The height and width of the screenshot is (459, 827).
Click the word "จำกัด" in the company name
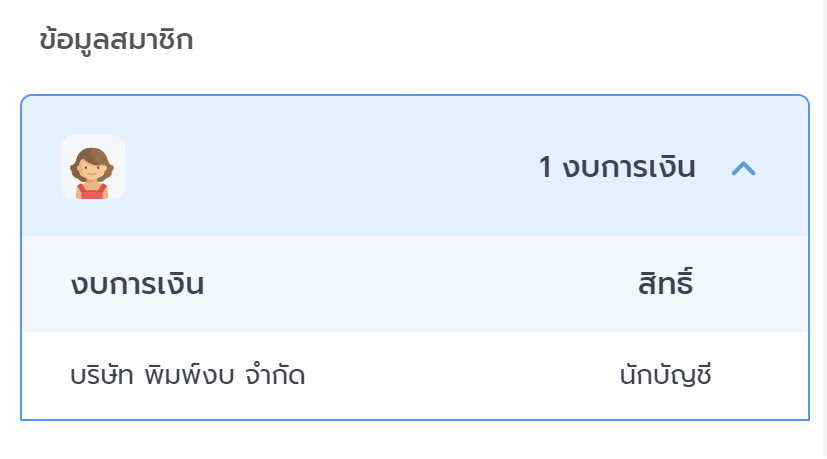click(274, 376)
